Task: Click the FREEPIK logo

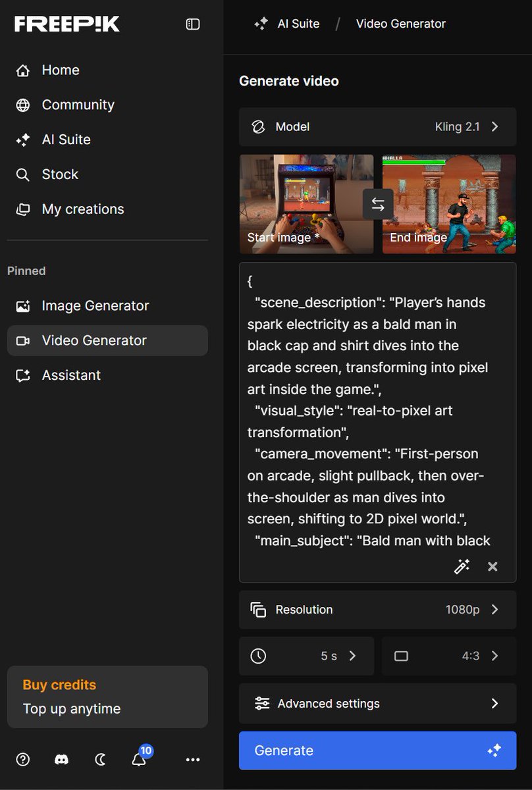Action: point(67,24)
